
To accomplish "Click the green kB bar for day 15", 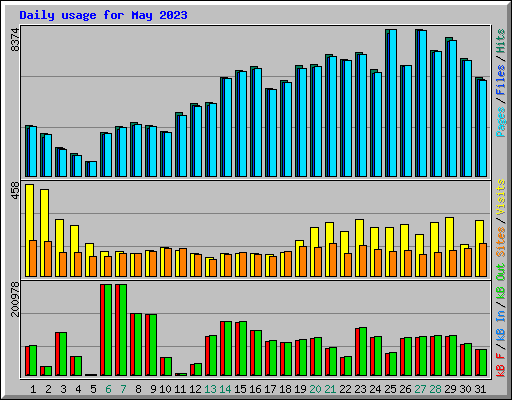I will 243,349.
